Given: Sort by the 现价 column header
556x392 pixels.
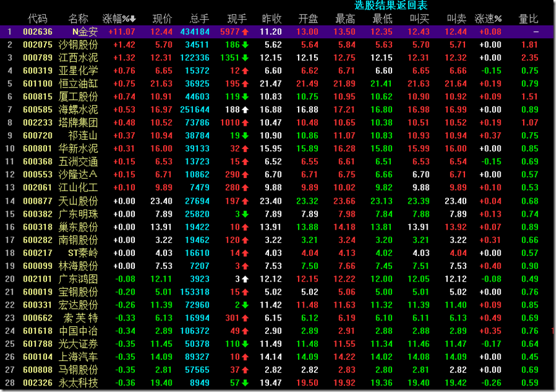Looking at the screenshot, I should click(x=163, y=19).
